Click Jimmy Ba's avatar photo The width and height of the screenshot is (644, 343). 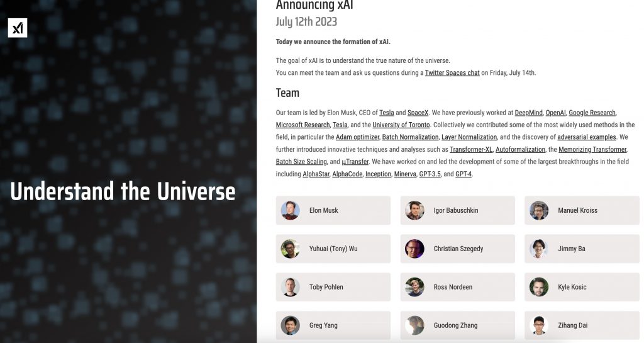click(x=539, y=249)
